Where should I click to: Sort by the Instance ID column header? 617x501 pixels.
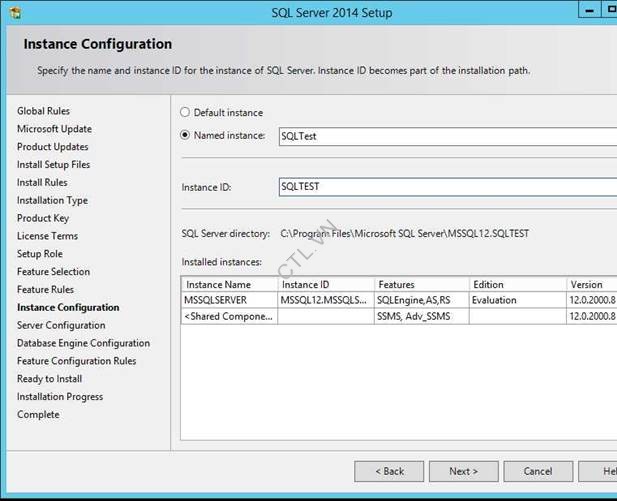tap(326, 284)
